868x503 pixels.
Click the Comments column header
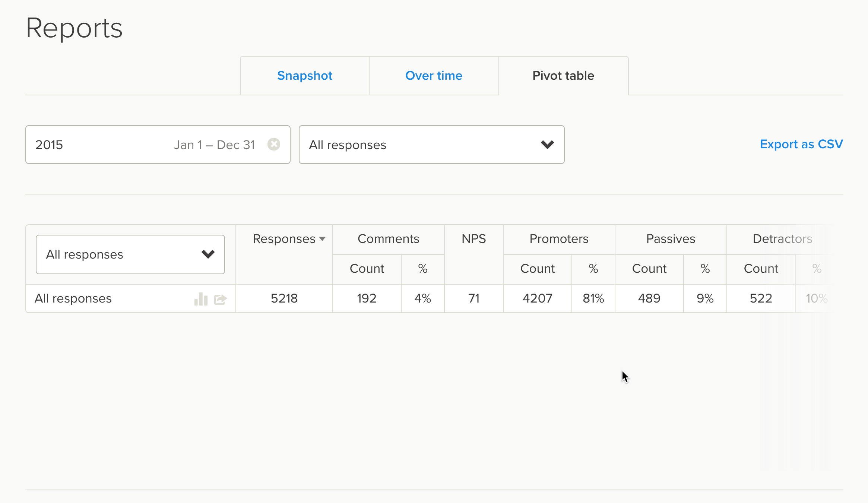[x=388, y=239]
